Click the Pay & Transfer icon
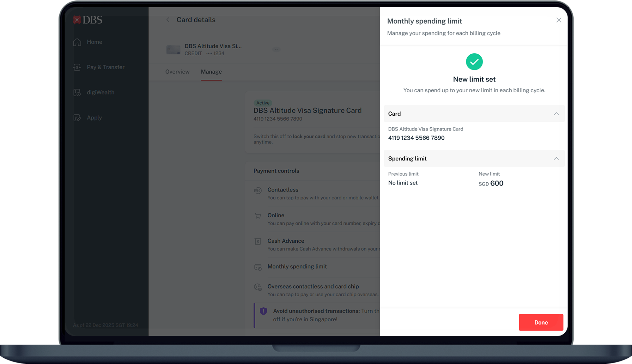Screen dimensions: 632x364 (x=77, y=67)
